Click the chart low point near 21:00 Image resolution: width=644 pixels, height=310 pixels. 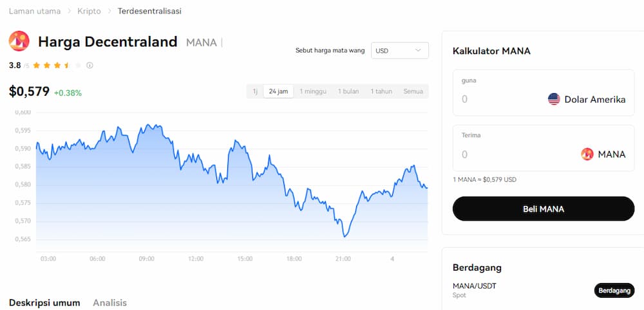(x=345, y=236)
